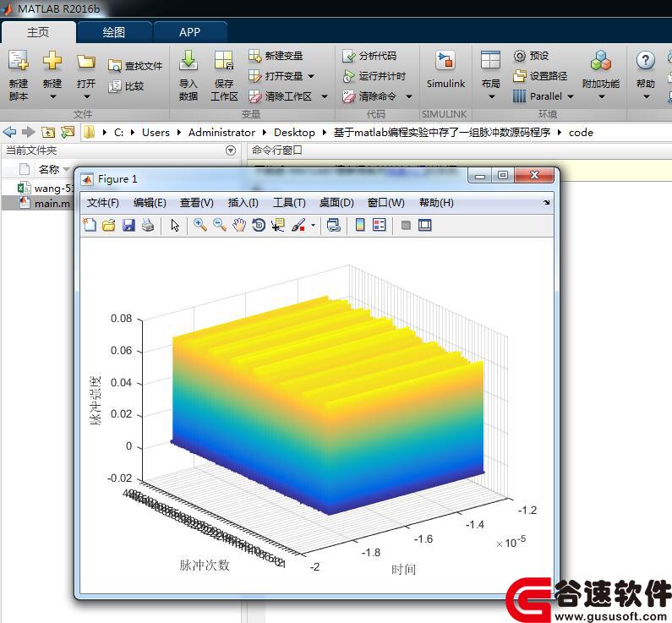Open dropdown under New (新建) button
The image size is (672, 623).
click(x=52, y=97)
